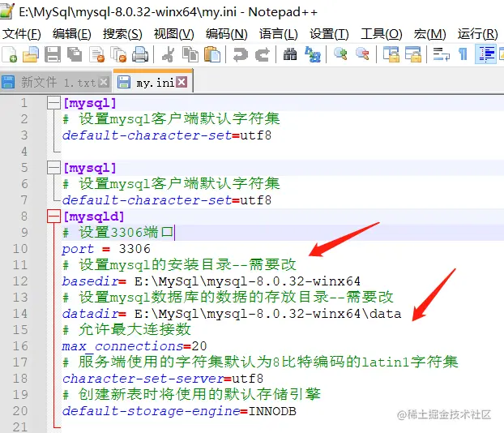The height and width of the screenshot is (433, 504).
Task: Click the basedir path line text
Action: tap(211, 281)
